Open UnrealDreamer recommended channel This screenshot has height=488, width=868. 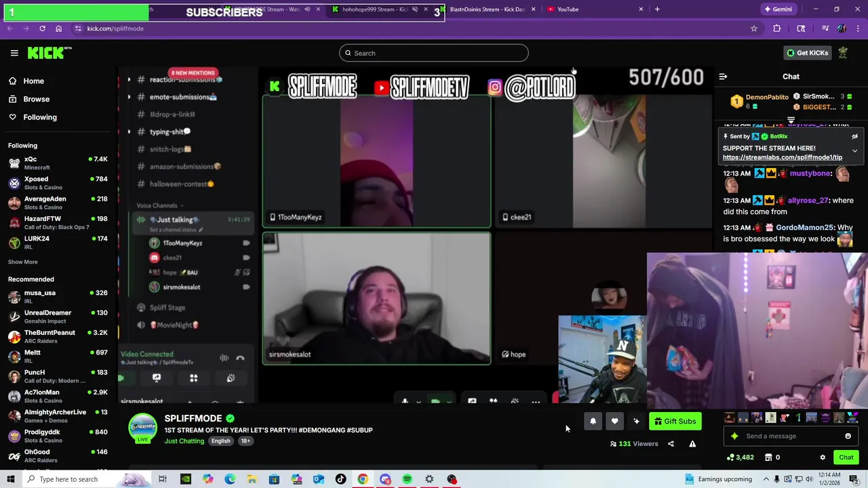pyautogui.click(x=58, y=317)
